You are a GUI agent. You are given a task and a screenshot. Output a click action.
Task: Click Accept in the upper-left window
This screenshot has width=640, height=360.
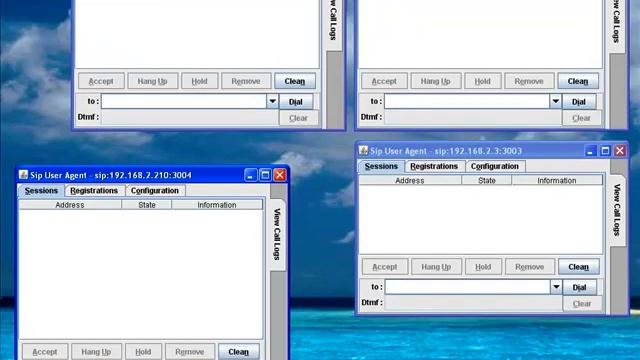101,81
